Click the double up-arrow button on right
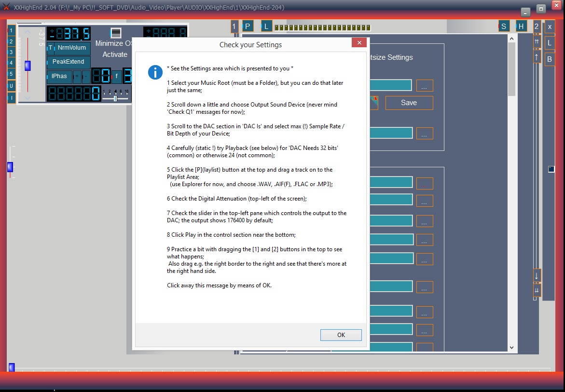565x392 pixels. point(537,42)
